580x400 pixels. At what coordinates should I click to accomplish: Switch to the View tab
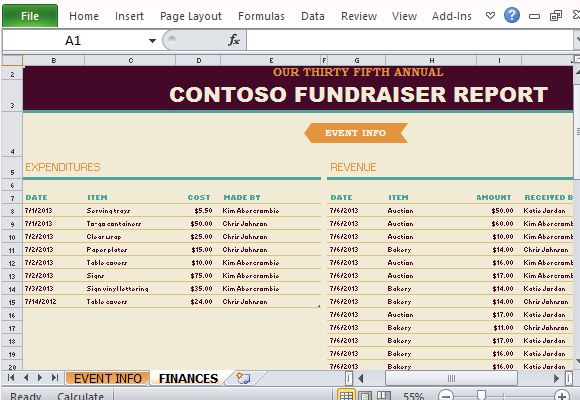pos(404,16)
